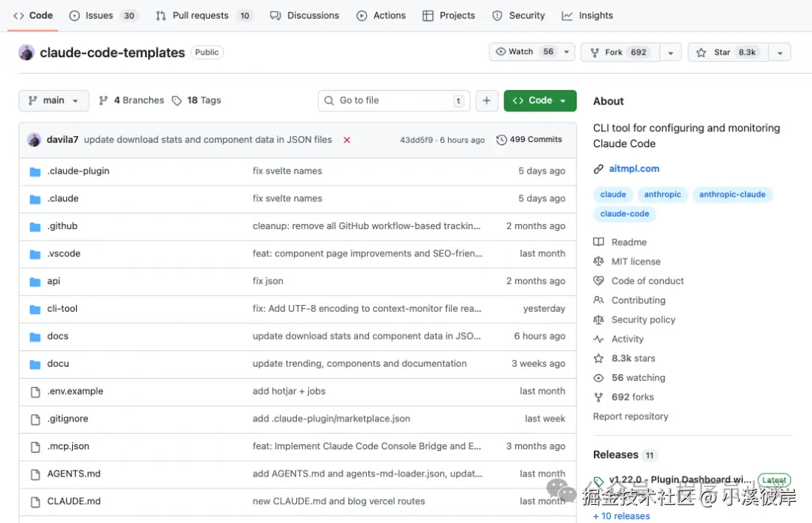Viewport: 812px width, 523px height.
Task: Open the .claude-plugin folder
Action: (78, 171)
